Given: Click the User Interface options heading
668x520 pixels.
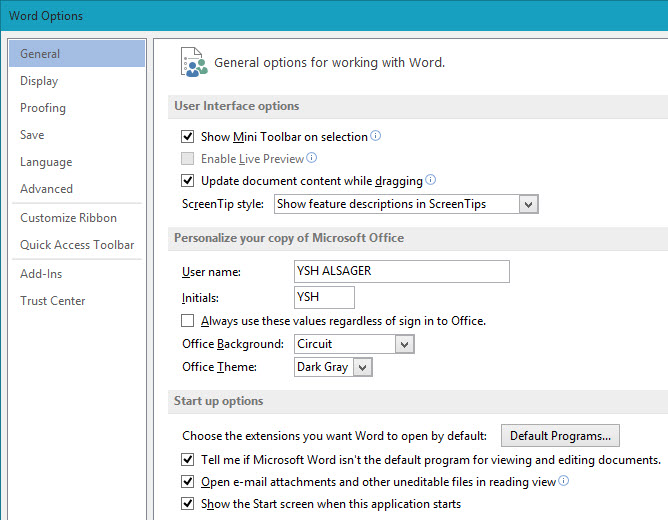Looking at the screenshot, I should click(236, 106).
